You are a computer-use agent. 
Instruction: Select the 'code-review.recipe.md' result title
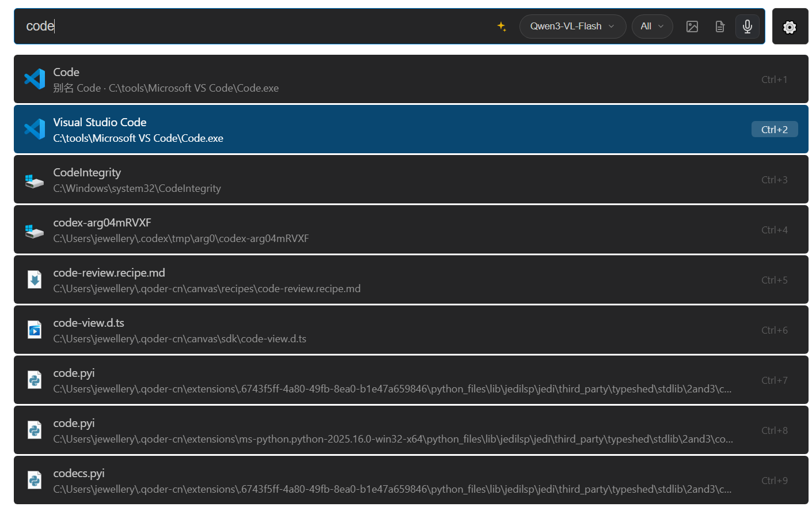109,273
